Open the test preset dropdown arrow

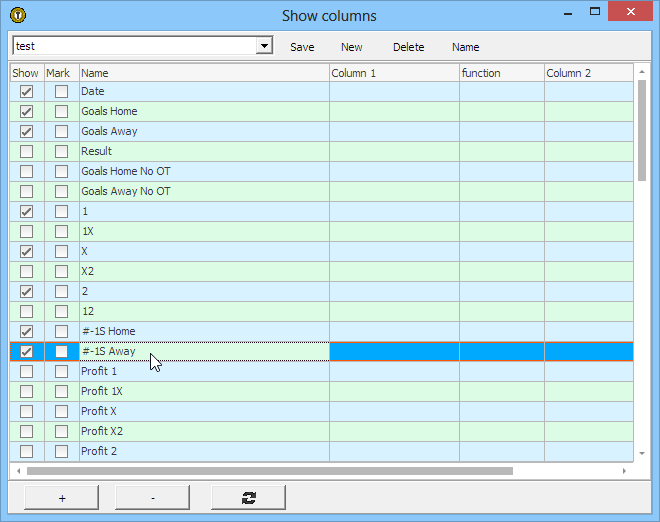(264, 46)
